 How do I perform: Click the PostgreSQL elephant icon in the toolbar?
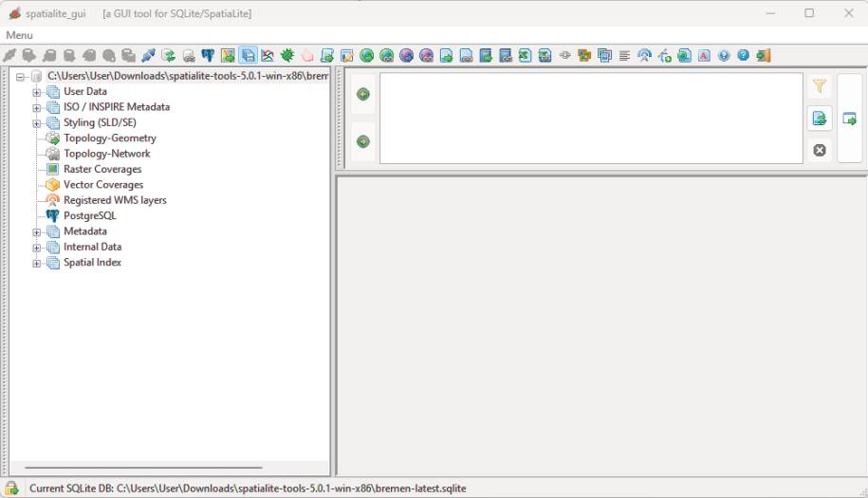point(208,55)
